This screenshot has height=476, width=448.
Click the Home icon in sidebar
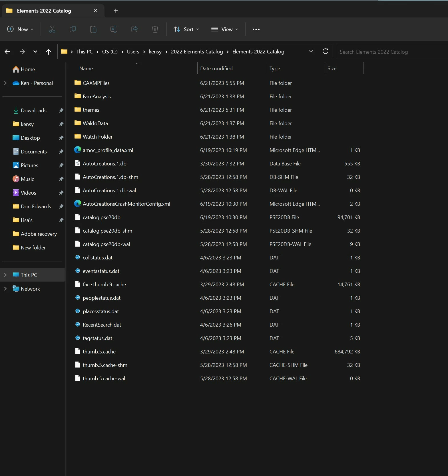point(16,69)
